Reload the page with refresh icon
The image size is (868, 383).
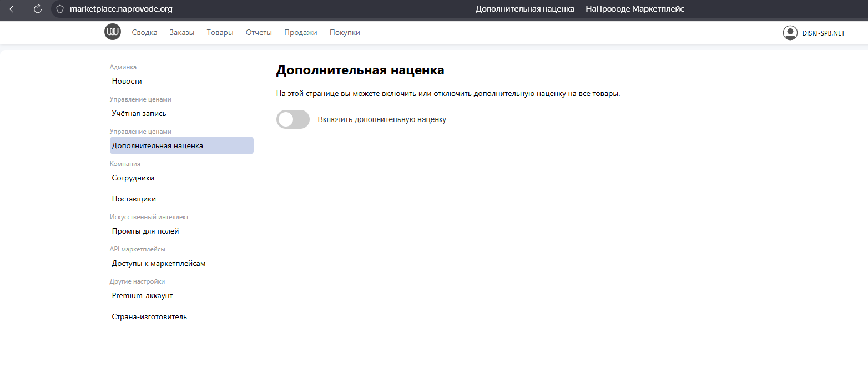[x=38, y=9]
